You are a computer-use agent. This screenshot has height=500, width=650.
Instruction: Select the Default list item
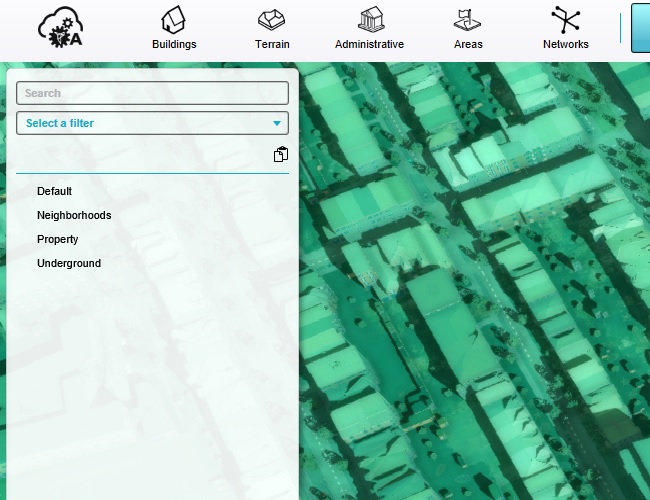[55, 191]
